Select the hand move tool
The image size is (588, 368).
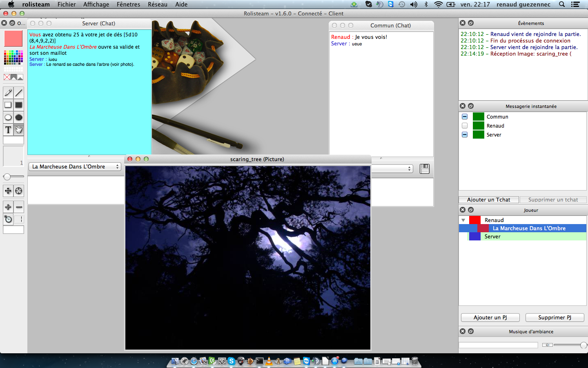tap(19, 130)
